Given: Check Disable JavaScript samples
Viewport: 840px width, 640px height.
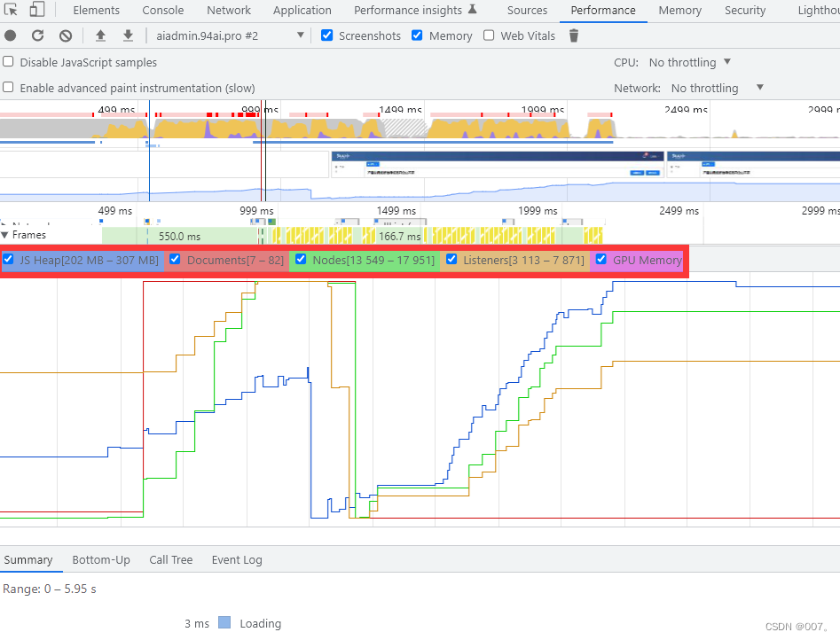Looking at the screenshot, I should 9,62.
